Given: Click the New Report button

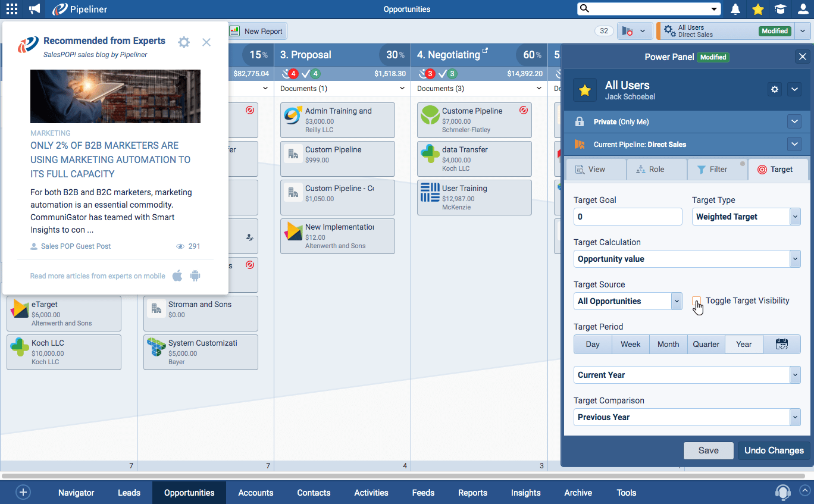Looking at the screenshot, I should click(257, 32).
